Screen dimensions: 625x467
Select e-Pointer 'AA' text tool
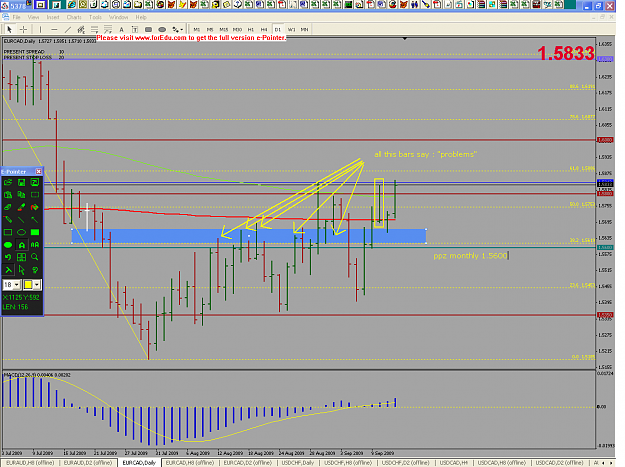coord(35,245)
